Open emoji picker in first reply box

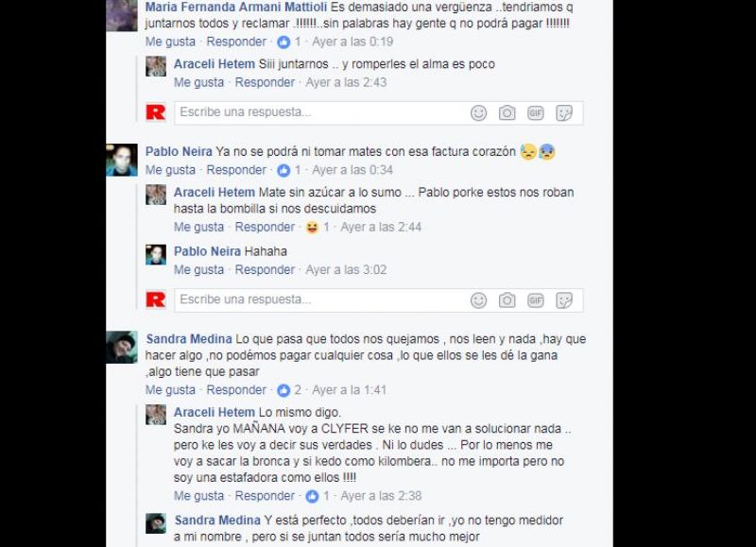click(x=478, y=113)
